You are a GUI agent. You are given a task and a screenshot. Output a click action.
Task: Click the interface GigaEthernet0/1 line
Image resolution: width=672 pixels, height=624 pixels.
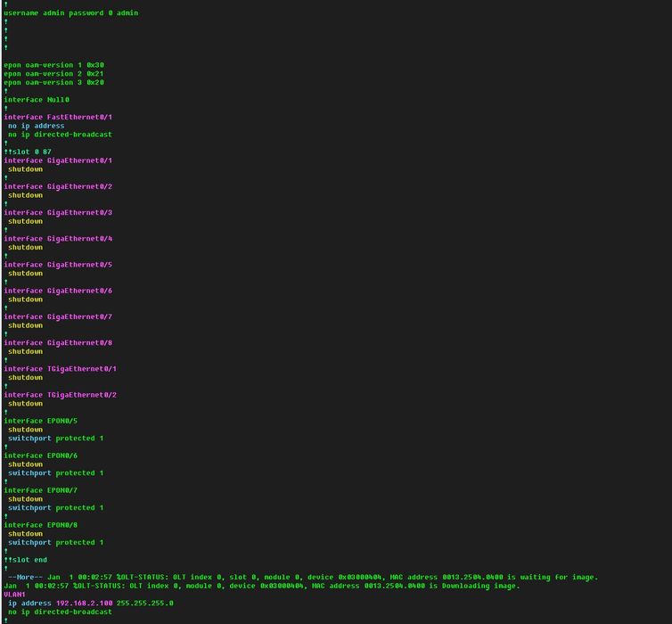(x=58, y=160)
